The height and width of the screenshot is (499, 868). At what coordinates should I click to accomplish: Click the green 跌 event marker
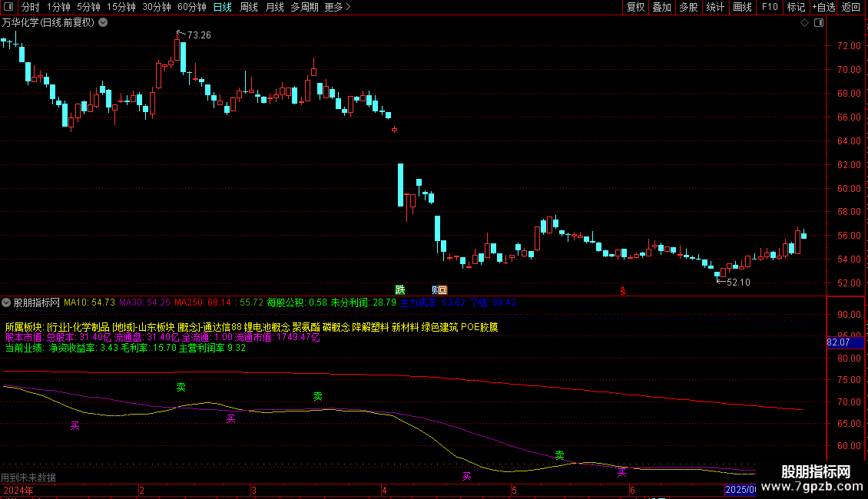tap(400, 290)
